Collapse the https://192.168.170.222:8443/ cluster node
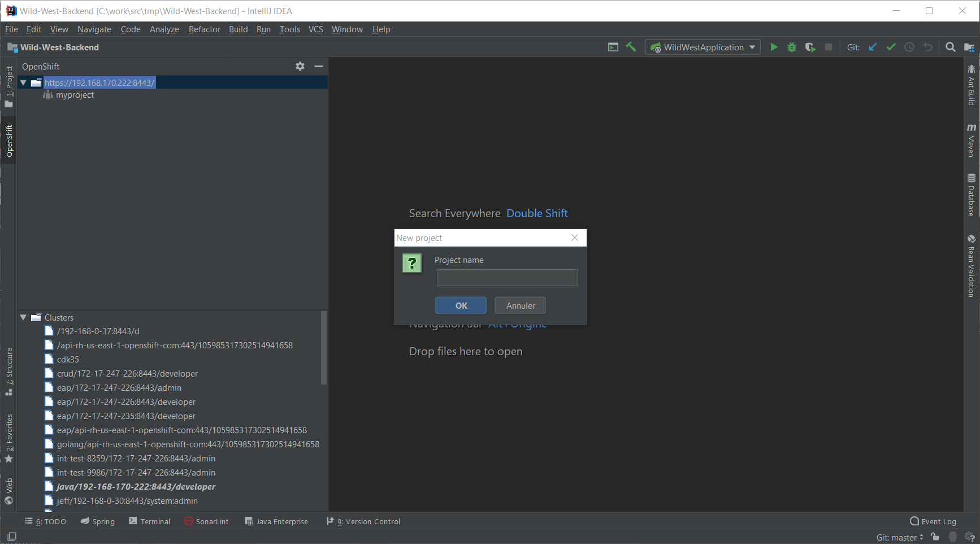This screenshot has width=980, height=544. click(23, 83)
